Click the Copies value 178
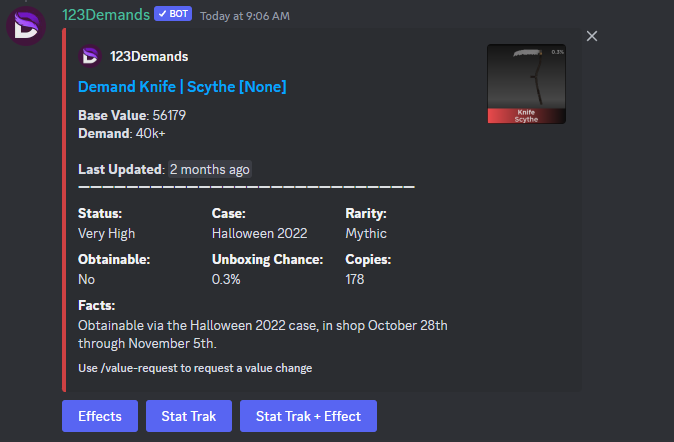This screenshot has height=442, width=674. tap(355, 279)
